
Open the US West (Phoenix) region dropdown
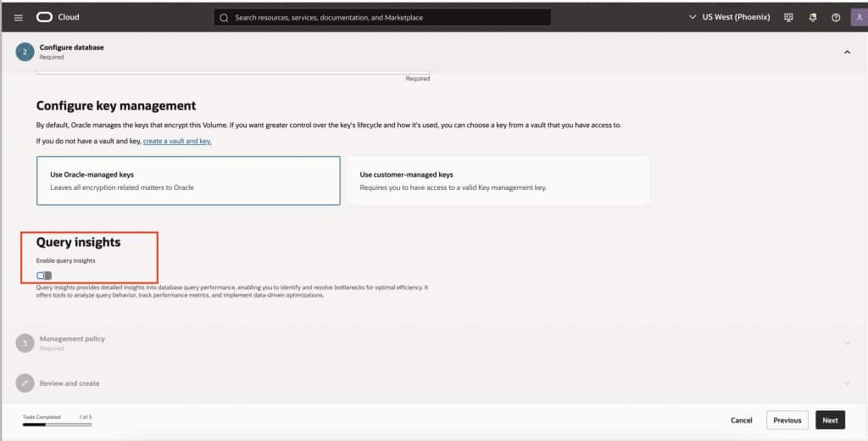(x=729, y=17)
